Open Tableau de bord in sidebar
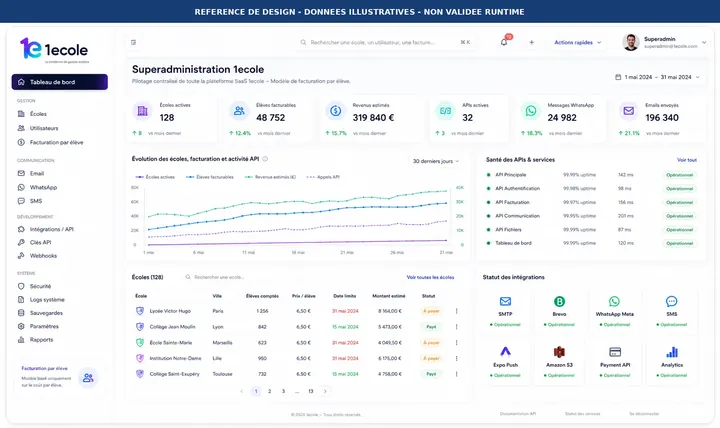Viewport: 720px width, 428px height. pyautogui.click(x=60, y=82)
